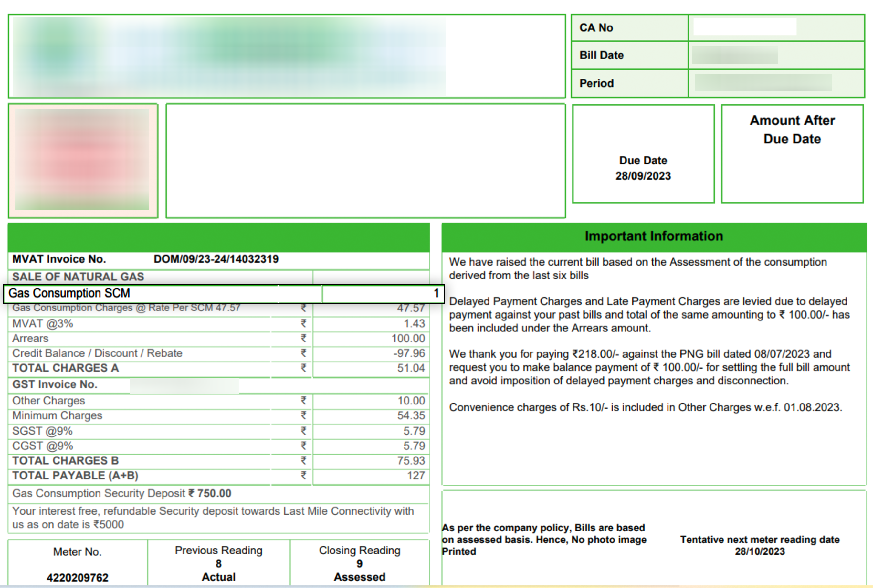This screenshot has width=873, height=588.
Task: Click the CA No value field
Action: (745, 27)
